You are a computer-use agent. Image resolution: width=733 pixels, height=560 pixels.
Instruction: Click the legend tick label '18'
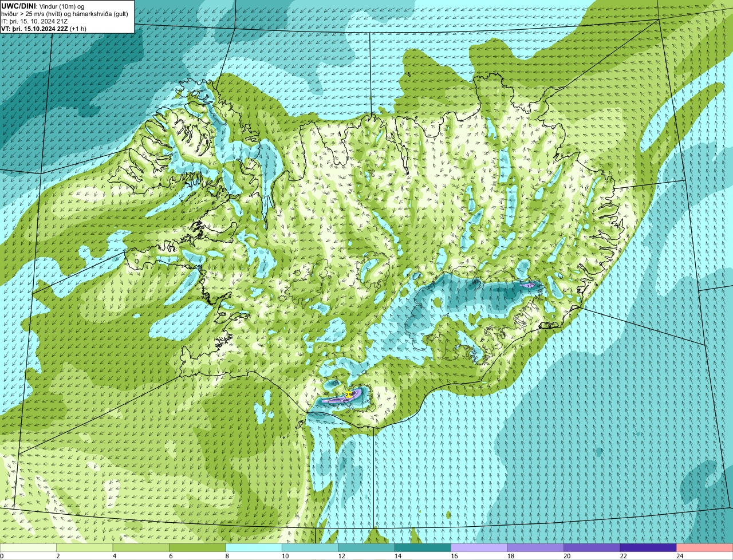point(510,556)
